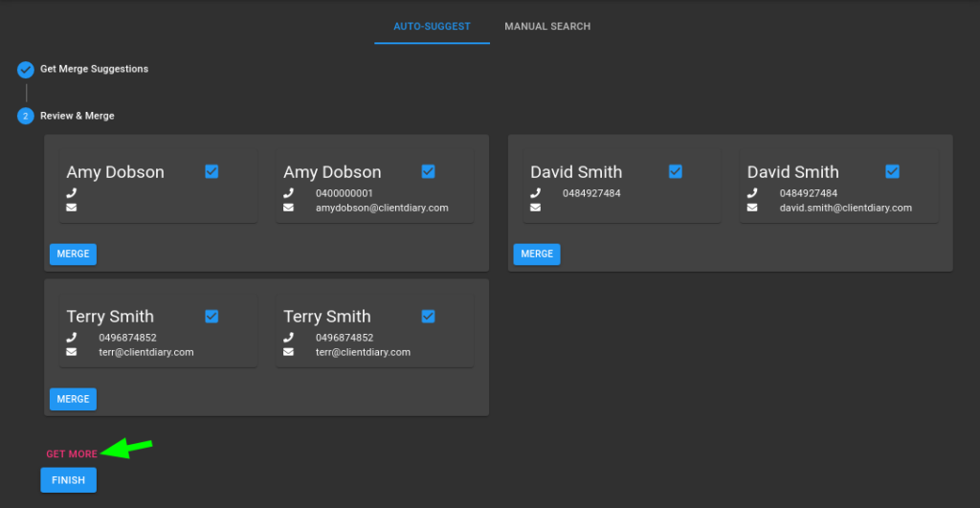Deselect the second Terry Smith checkbox
The image size is (980, 508).
click(x=428, y=316)
